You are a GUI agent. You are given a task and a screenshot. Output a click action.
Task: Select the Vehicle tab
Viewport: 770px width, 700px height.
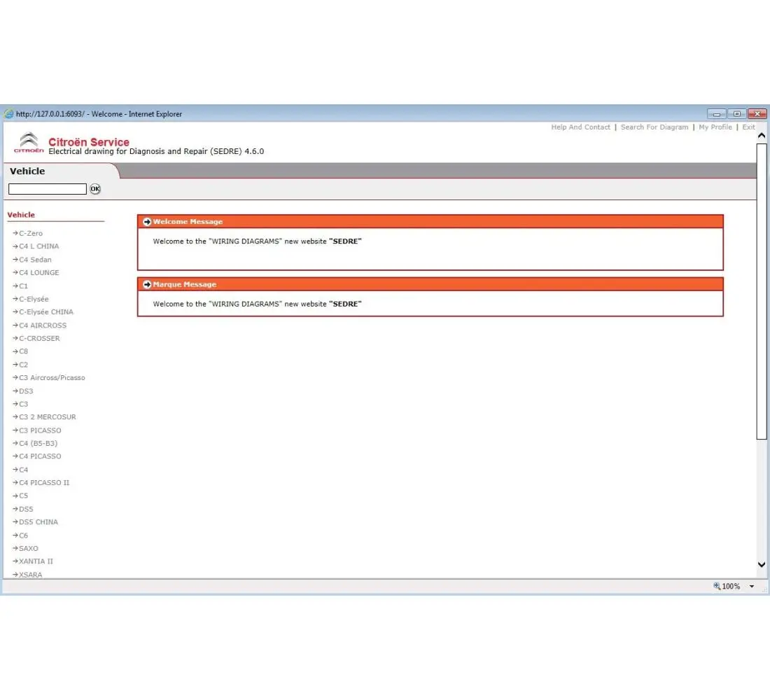[x=27, y=171]
